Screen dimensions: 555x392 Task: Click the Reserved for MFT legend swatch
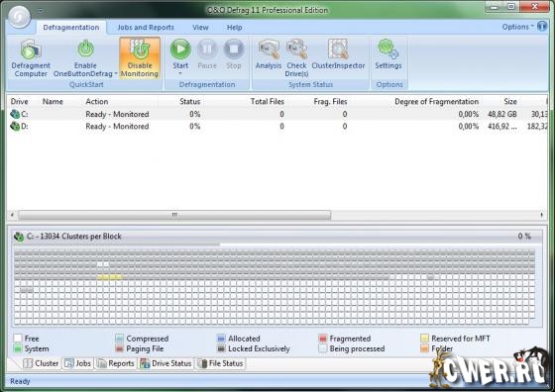(x=424, y=339)
